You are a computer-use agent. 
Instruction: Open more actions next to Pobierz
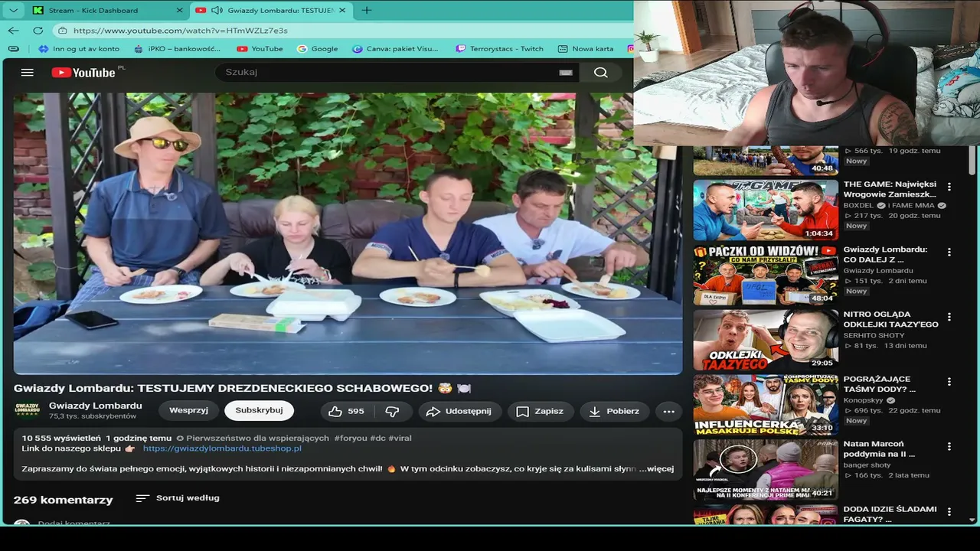pyautogui.click(x=668, y=411)
